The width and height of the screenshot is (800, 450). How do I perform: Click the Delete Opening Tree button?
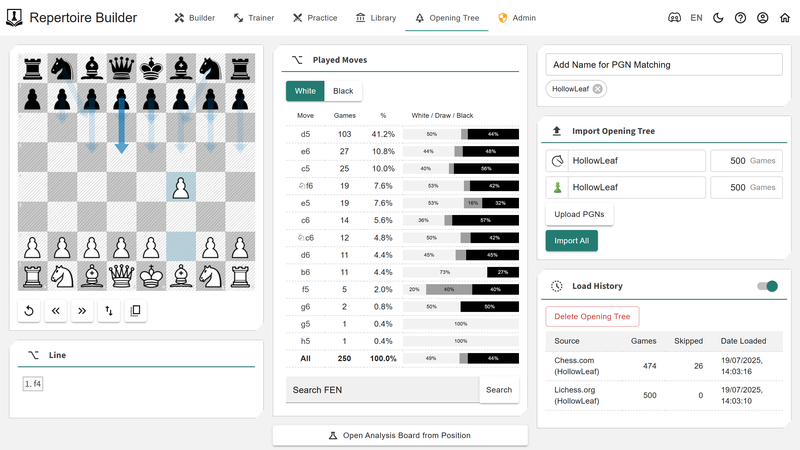592,316
